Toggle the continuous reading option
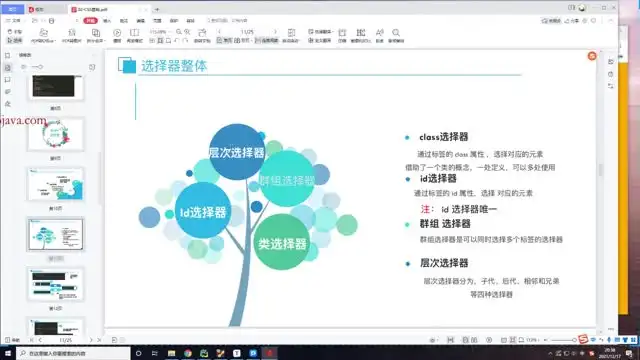Viewport: 640px width, 360px height. click(x=267, y=40)
